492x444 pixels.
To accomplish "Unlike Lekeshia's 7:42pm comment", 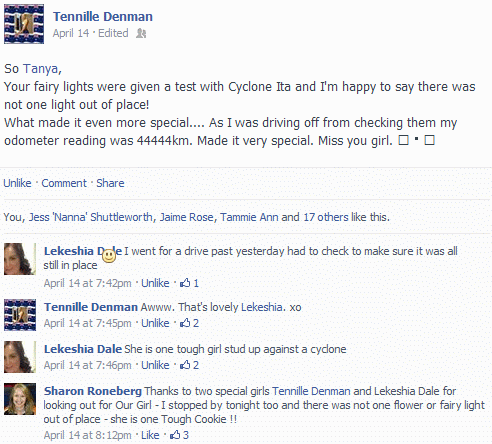I will tap(155, 283).
